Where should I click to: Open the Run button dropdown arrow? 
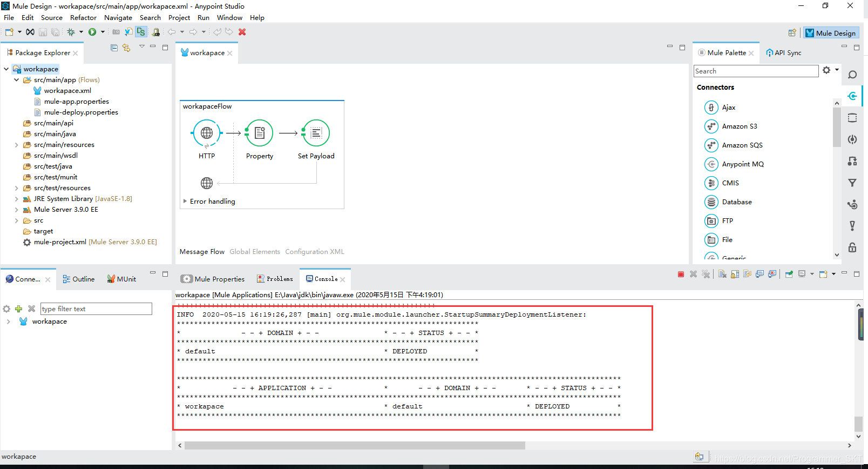pos(103,32)
